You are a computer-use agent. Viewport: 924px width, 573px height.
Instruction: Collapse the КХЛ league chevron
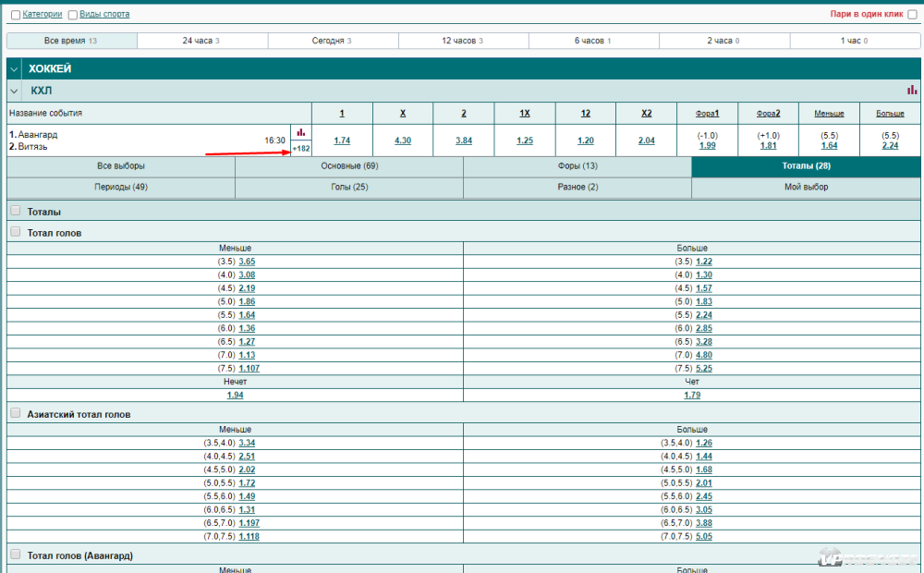pyautogui.click(x=15, y=91)
